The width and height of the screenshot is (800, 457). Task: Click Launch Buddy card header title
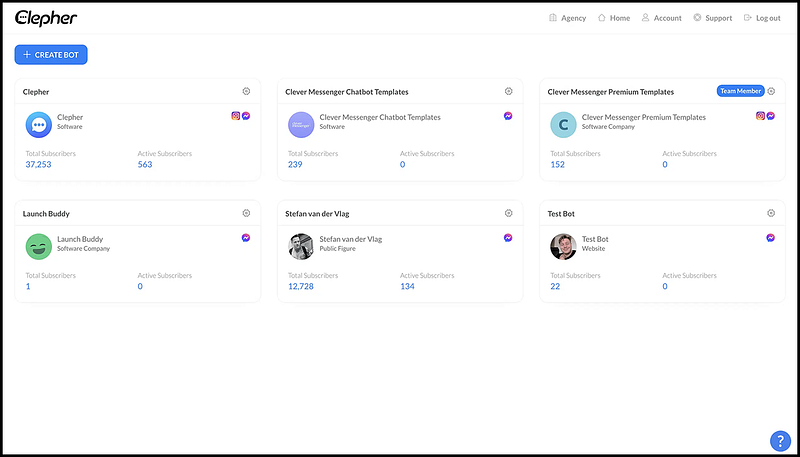click(x=46, y=214)
